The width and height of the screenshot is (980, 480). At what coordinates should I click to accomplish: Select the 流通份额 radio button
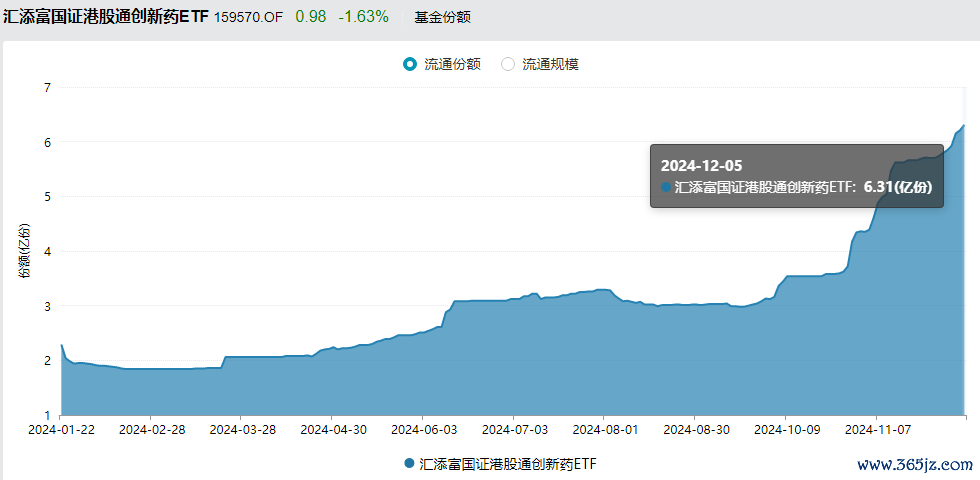click(x=410, y=64)
